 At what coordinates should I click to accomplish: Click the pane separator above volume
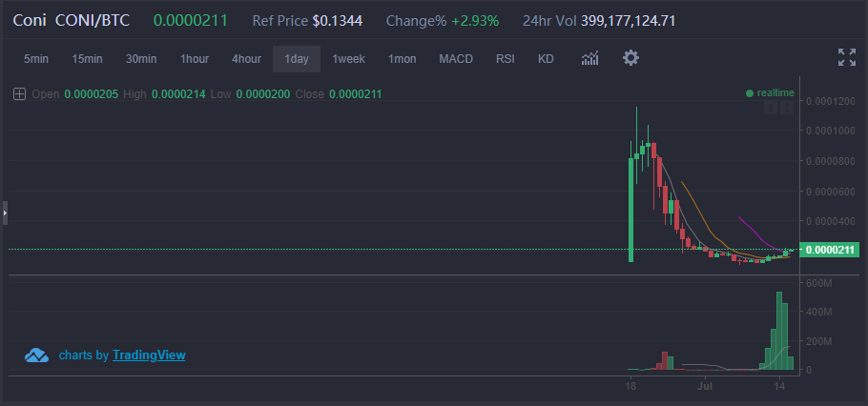(x=401, y=275)
